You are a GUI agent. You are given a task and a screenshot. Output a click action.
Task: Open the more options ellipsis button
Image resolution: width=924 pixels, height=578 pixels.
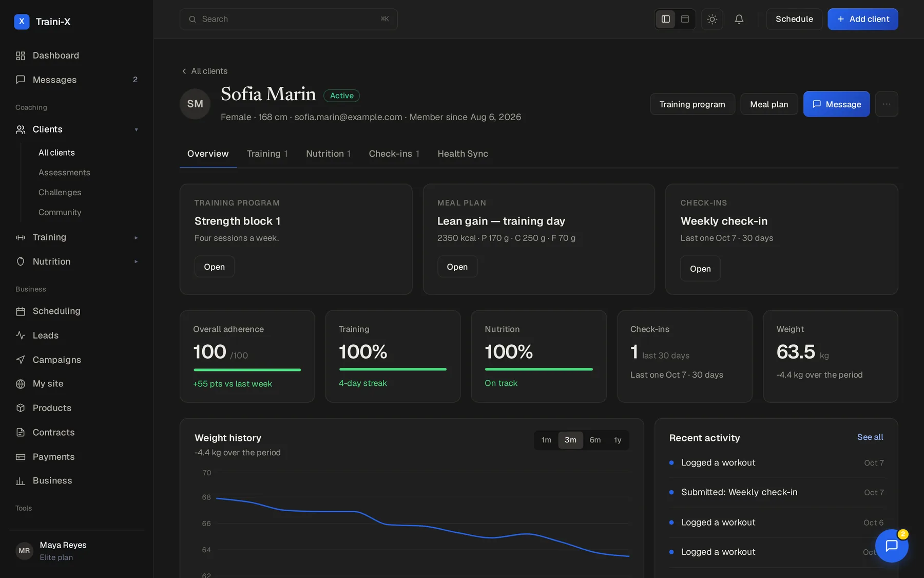[887, 104]
